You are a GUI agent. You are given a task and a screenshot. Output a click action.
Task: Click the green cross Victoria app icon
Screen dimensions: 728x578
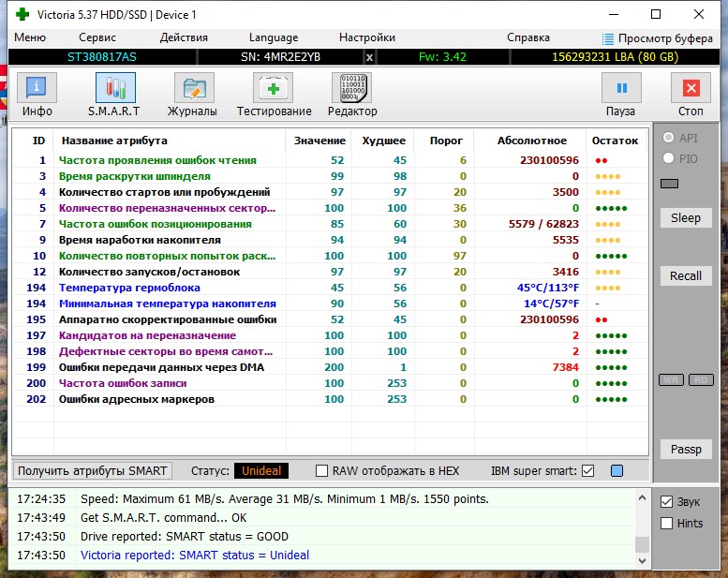tap(22, 14)
